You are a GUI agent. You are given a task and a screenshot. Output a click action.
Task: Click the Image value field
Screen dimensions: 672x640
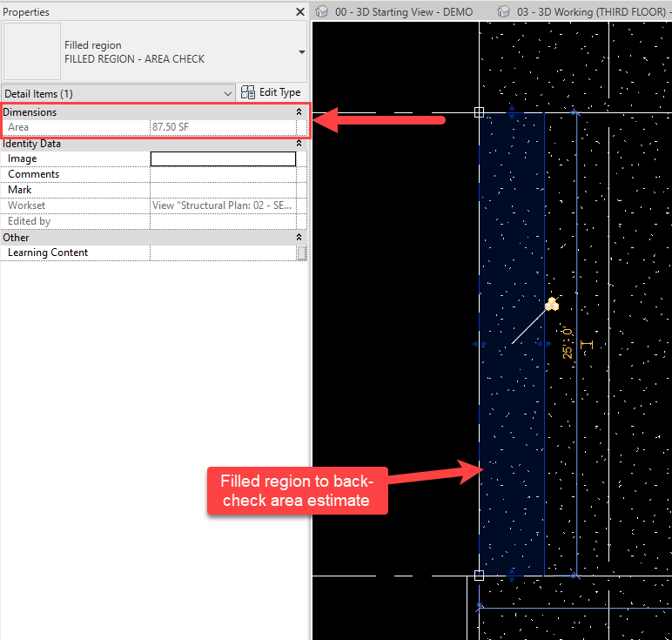coord(224,158)
